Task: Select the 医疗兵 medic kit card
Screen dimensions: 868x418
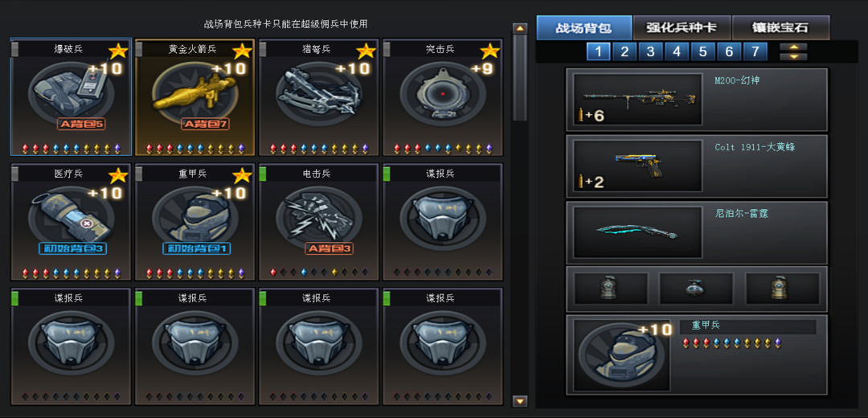Action: (x=71, y=222)
